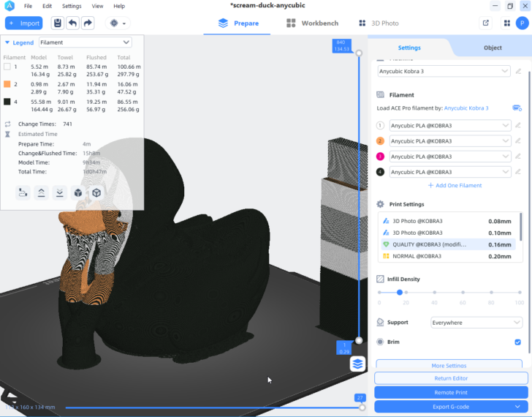Open the Support Everywhere dropdown

(476, 323)
